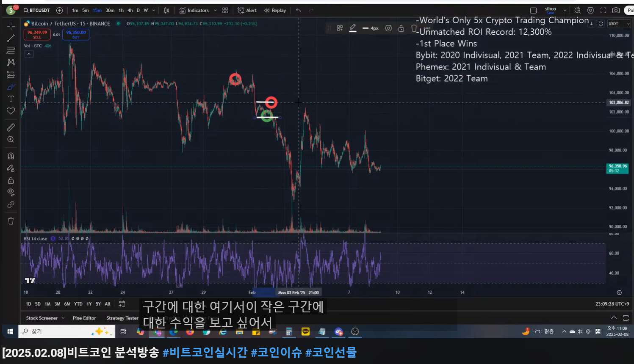
Task: Change drawing line color pencil swatch
Action: [x=353, y=28]
